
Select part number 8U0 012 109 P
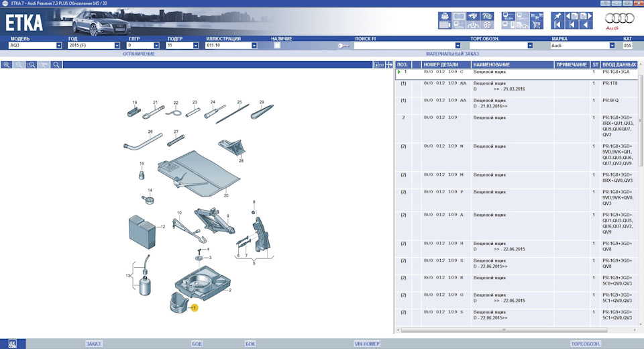tap(443, 192)
